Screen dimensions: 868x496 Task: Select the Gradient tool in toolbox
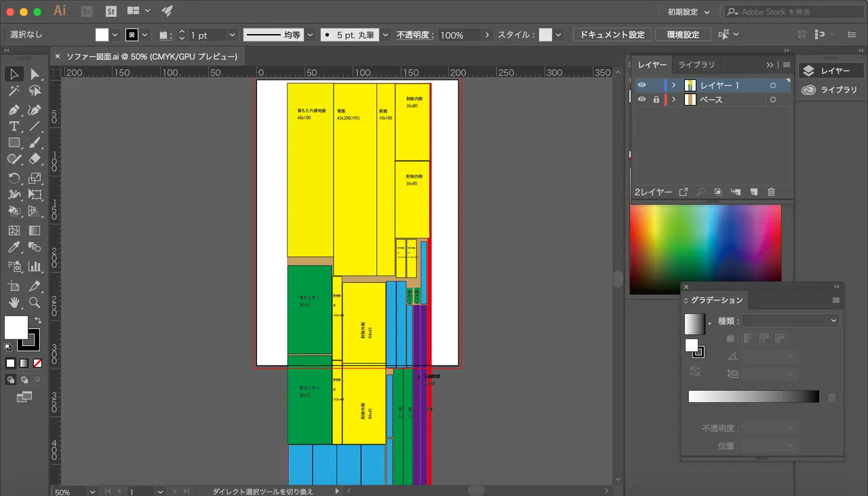(x=35, y=231)
